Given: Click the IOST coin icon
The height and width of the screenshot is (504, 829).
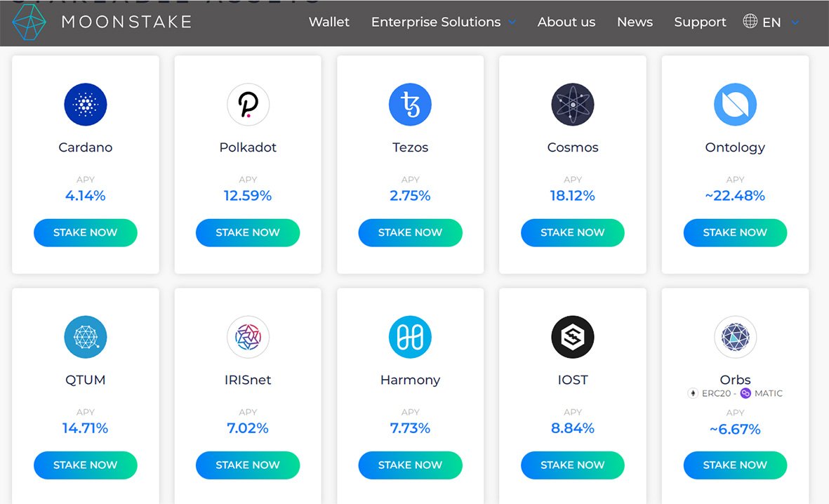Looking at the screenshot, I should click(x=573, y=337).
